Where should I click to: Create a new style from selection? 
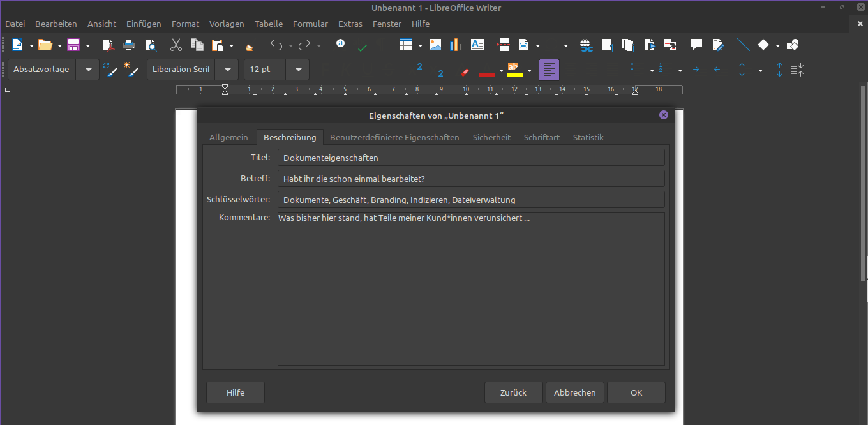tap(131, 70)
